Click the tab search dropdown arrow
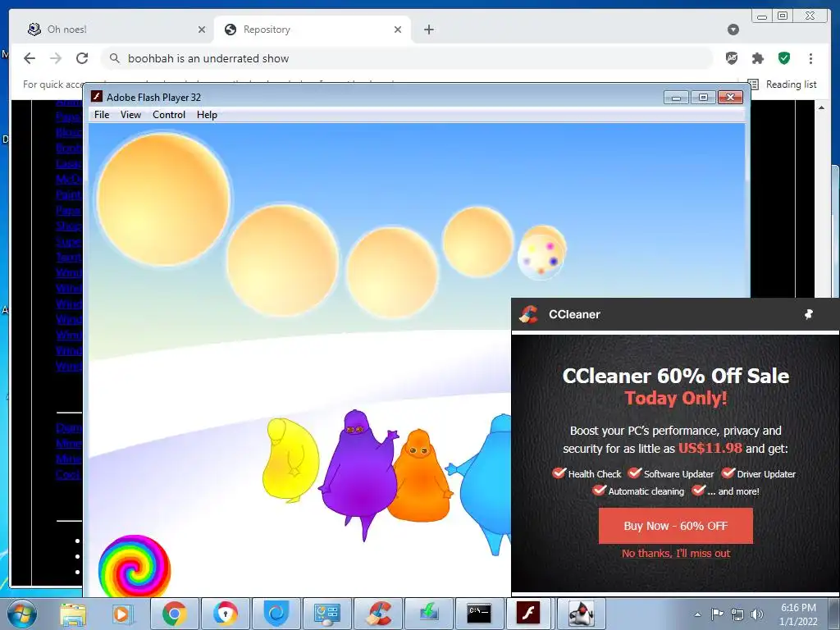The height and width of the screenshot is (630, 840). point(733,30)
